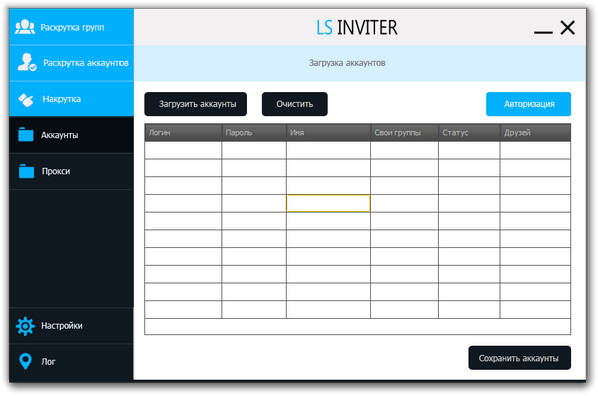This screenshot has height=396, width=598.
Task: Sort by the Статус column header
Action: (x=469, y=132)
